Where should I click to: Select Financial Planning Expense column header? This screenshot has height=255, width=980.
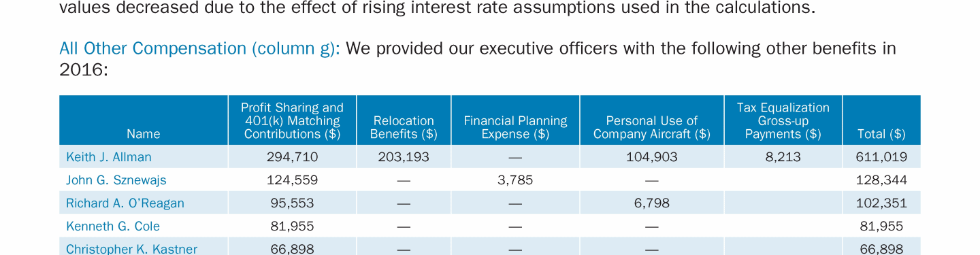(515, 127)
